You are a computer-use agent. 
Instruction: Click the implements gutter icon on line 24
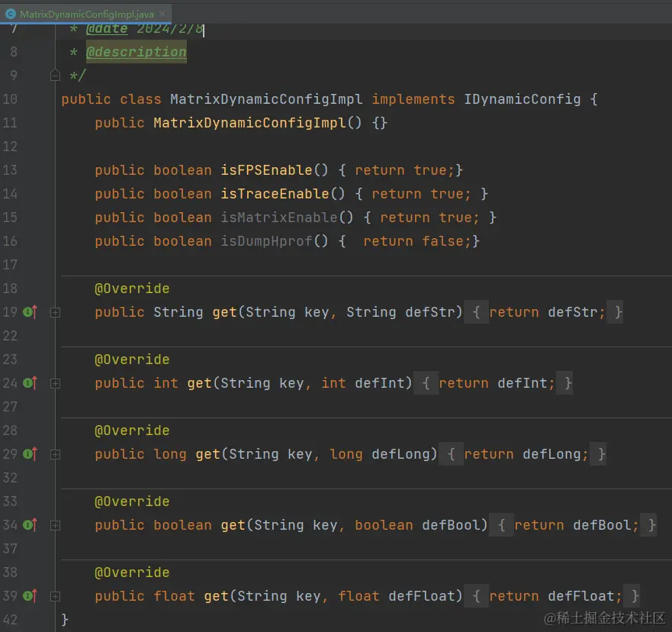(x=30, y=382)
